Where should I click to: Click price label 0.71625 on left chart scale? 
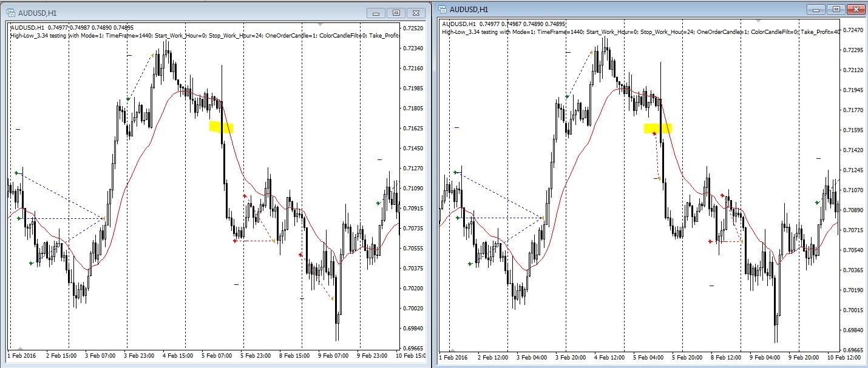[413, 129]
